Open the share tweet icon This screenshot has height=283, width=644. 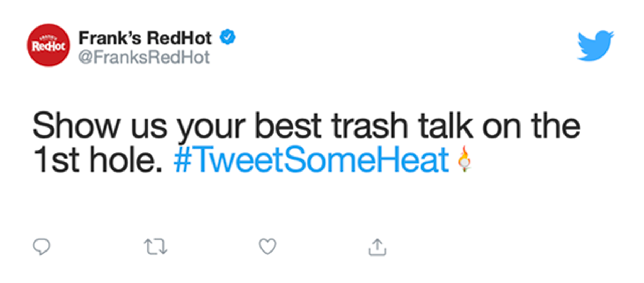[x=377, y=247]
